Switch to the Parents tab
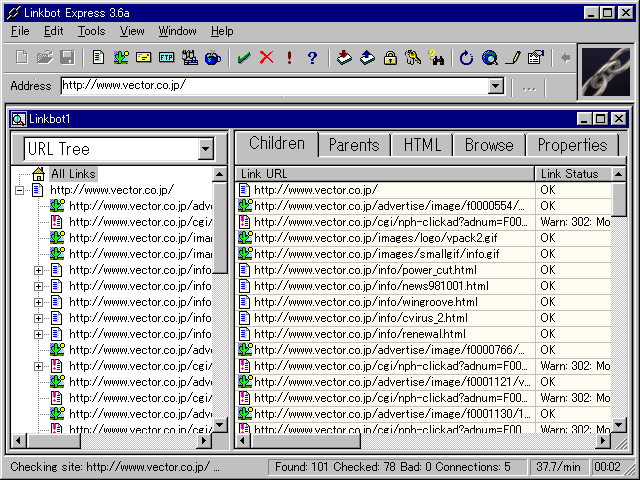This screenshot has height=480, width=640. click(354, 145)
